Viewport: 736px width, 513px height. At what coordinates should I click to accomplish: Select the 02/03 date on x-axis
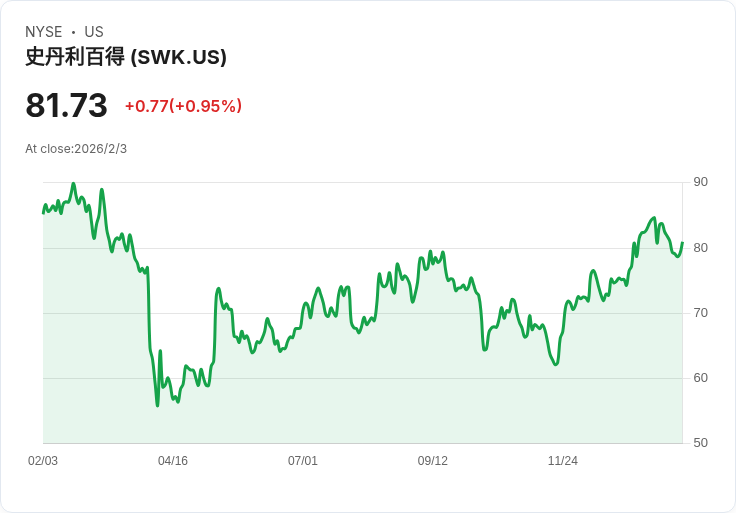pos(43,461)
